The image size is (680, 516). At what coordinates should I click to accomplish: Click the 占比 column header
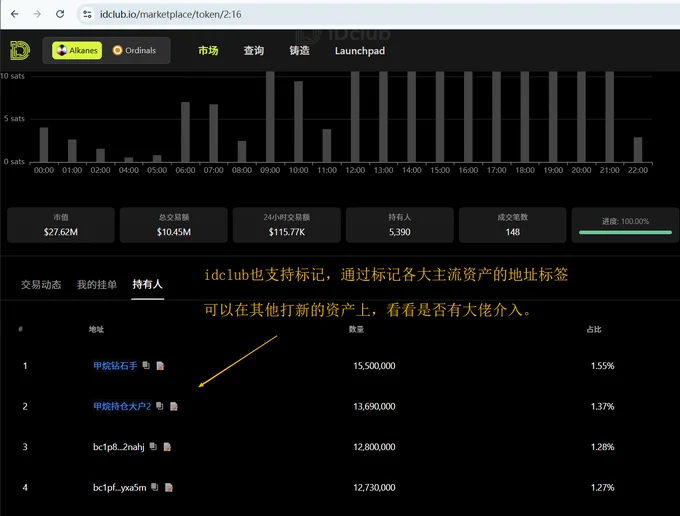click(x=594, y=329)
